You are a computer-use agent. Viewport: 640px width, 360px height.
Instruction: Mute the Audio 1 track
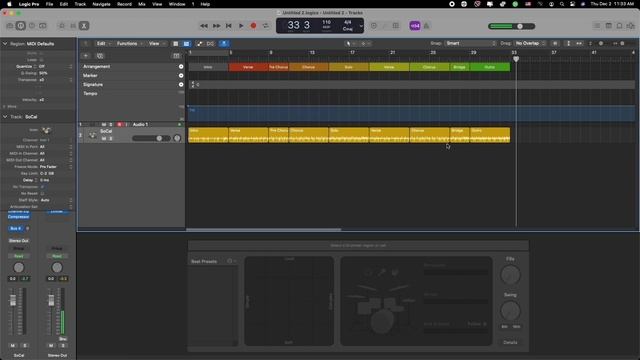point(104,124)
